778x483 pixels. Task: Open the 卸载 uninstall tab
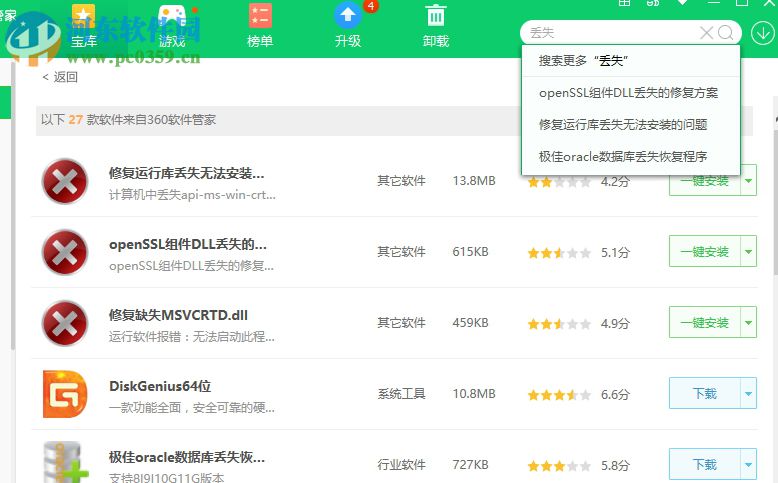(x=436, y=26)
